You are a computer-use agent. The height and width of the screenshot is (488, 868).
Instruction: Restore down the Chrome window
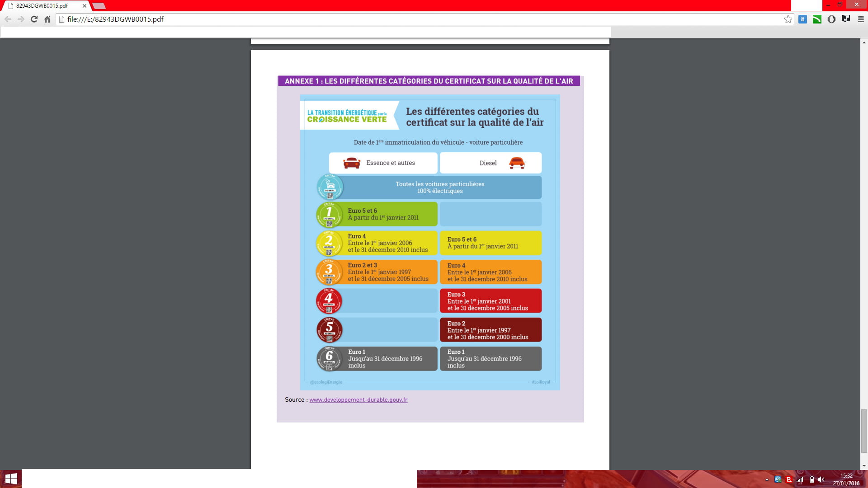pos(840,5)
